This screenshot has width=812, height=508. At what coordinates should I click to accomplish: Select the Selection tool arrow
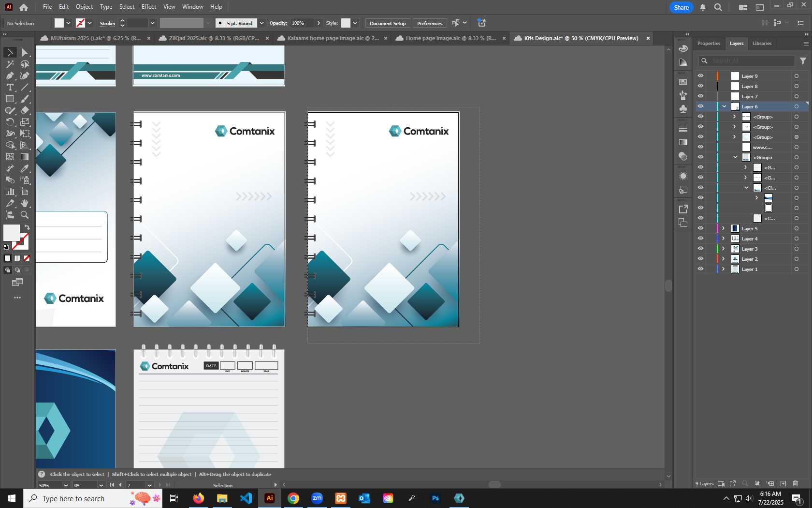click(x=10, y=52)
